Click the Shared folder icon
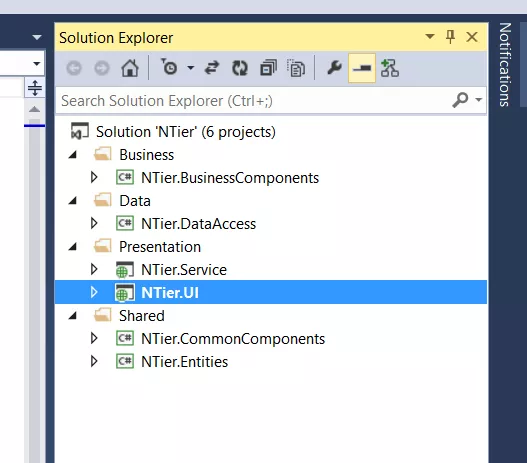The height and width of the screenshot is (463, 527). 103,315
